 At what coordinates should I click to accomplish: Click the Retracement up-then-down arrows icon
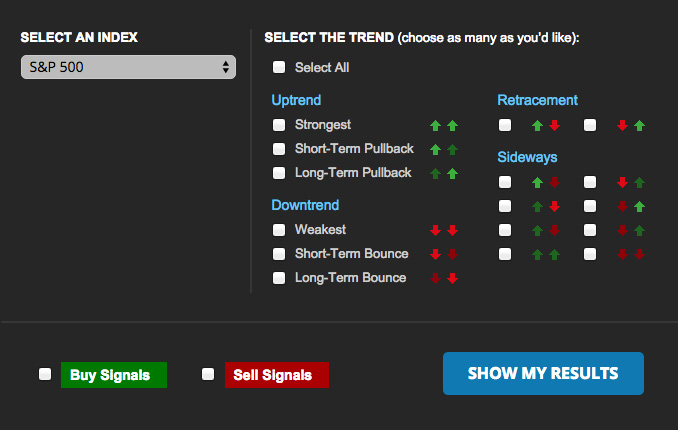point(546,125)
